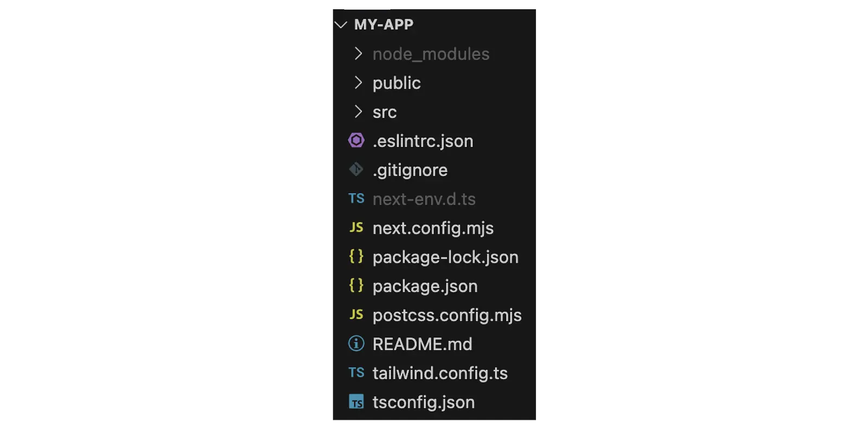Click the JS icon beside postcss.config.mjs
This screenshot has width=868, height=429.
click(356, 314)
